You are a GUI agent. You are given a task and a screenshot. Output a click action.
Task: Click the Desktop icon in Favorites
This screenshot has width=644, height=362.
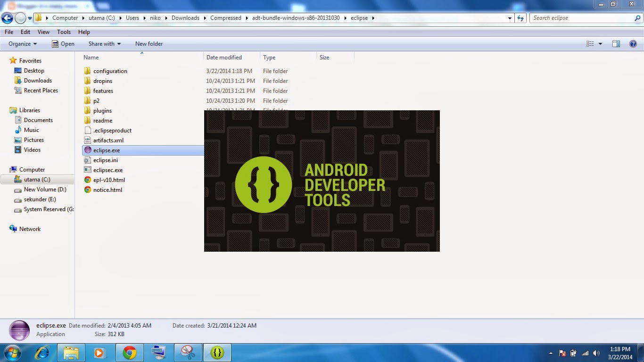pos(18,70)
